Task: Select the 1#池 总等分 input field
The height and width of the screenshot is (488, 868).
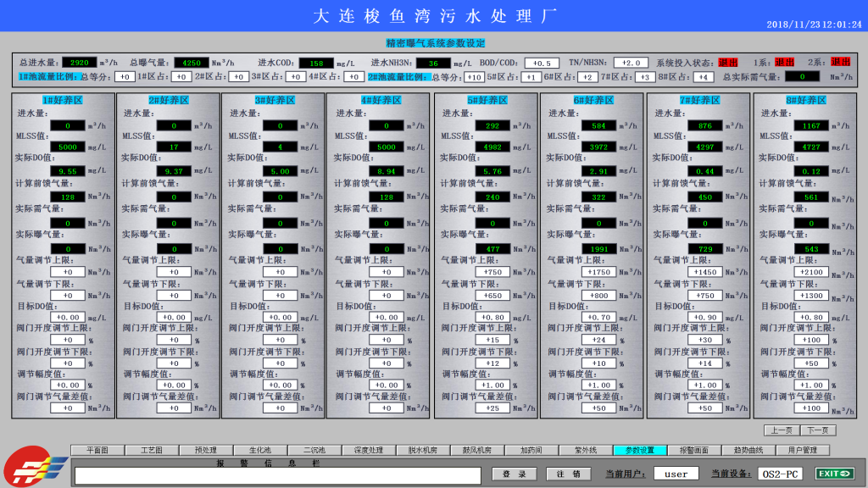Action: pyautogui.click(x=125, y=77)
